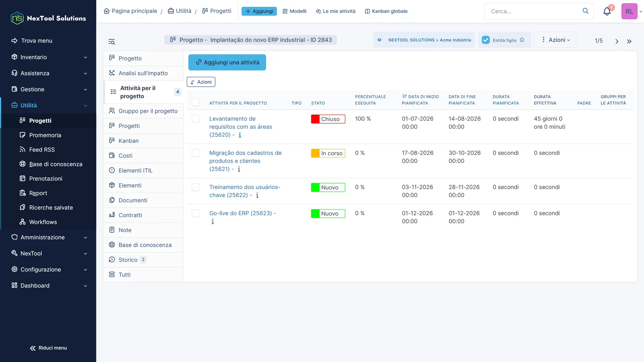
Task: Select Go-live do ERP row checkbox
Action: (196, 213)
